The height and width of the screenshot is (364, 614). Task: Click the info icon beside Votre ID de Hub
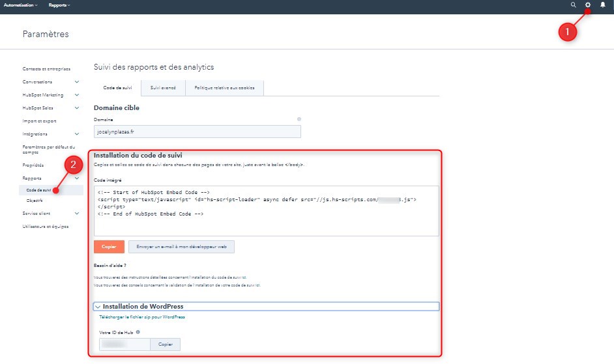[x=138, y=332]
